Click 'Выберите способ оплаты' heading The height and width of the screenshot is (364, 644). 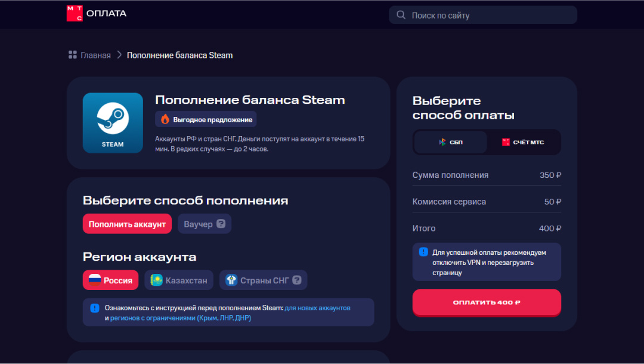463,107
